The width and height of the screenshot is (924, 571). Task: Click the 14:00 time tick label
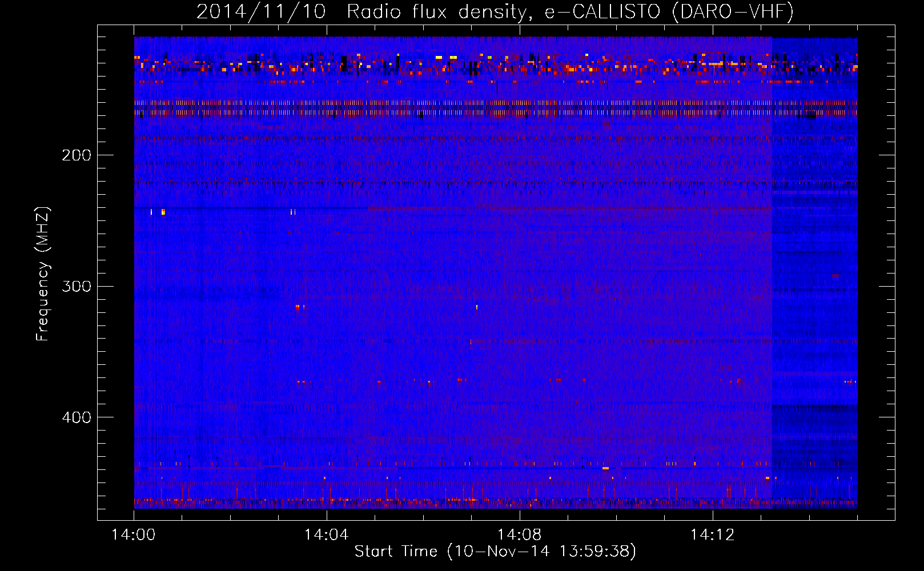pyautogui.click(x=134, y=535)
